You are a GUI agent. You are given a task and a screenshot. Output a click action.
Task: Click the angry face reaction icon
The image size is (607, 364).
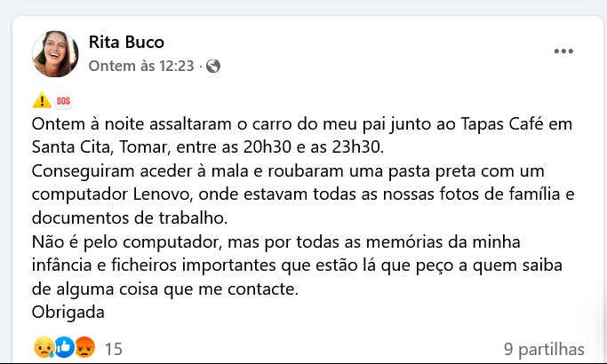(x=84, y=348)
